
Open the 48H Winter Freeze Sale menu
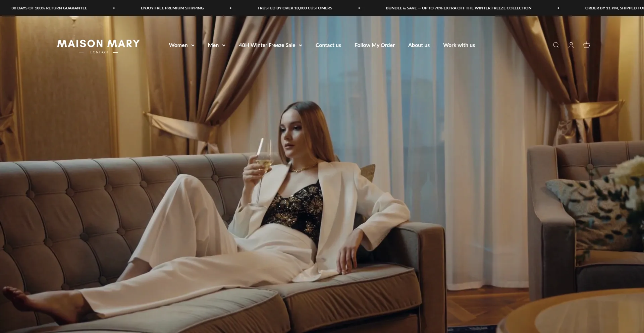click(267, 45)
